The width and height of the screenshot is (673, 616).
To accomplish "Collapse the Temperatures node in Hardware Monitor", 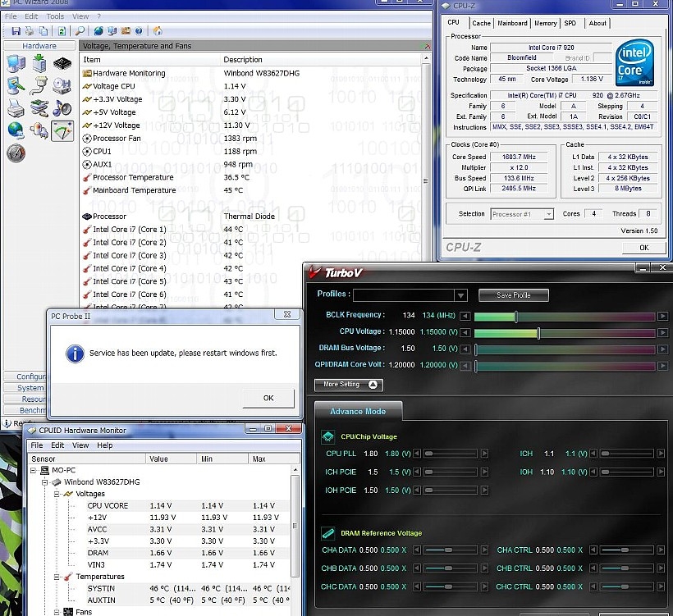I will point(57,577).
